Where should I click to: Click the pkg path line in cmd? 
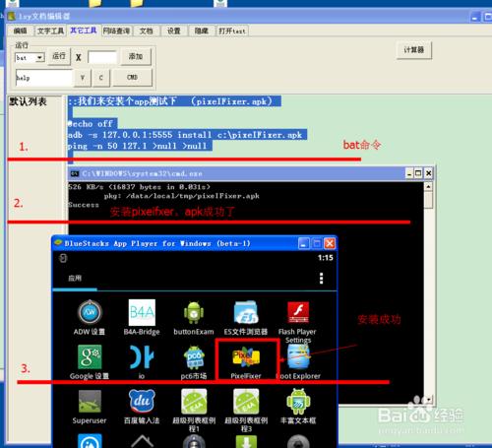(182, 196)
